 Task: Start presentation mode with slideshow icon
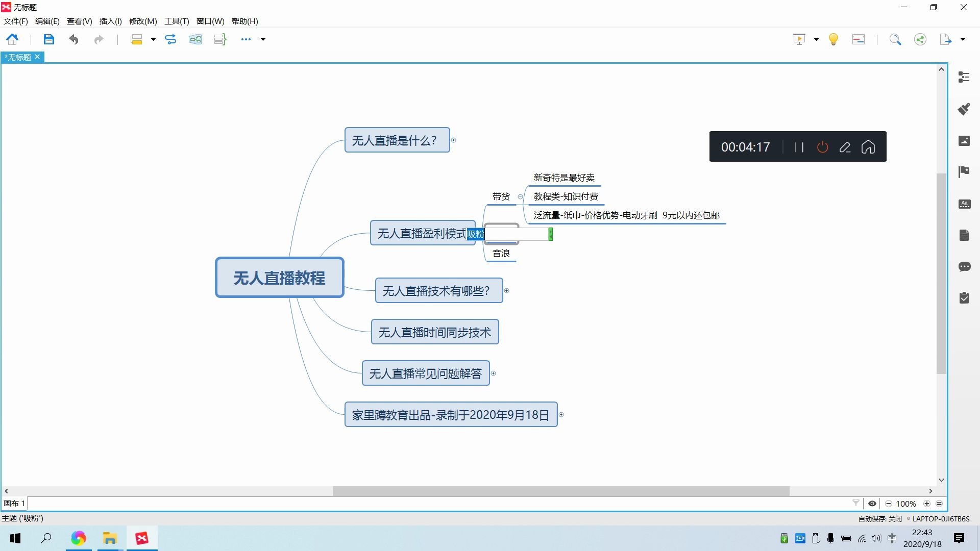tap(799, 39)
